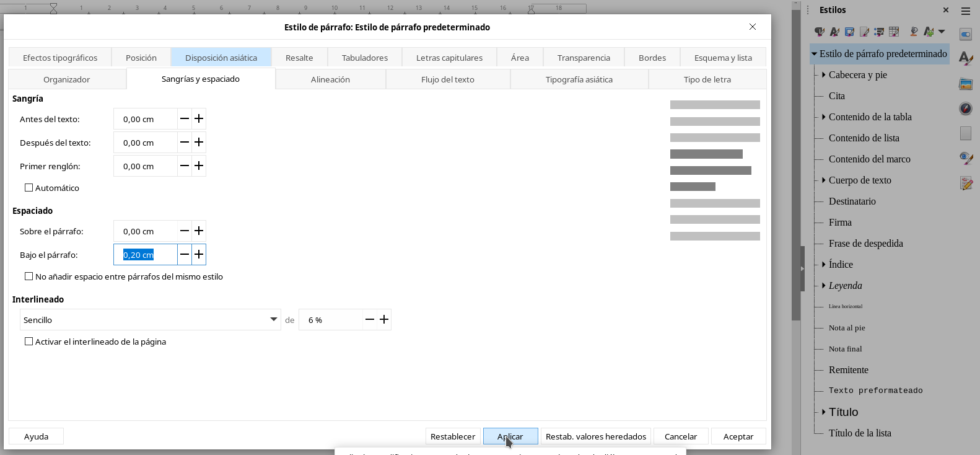Check 'No añadir espacio entre párrafos del mismo estilo'

tap(28, 276)
